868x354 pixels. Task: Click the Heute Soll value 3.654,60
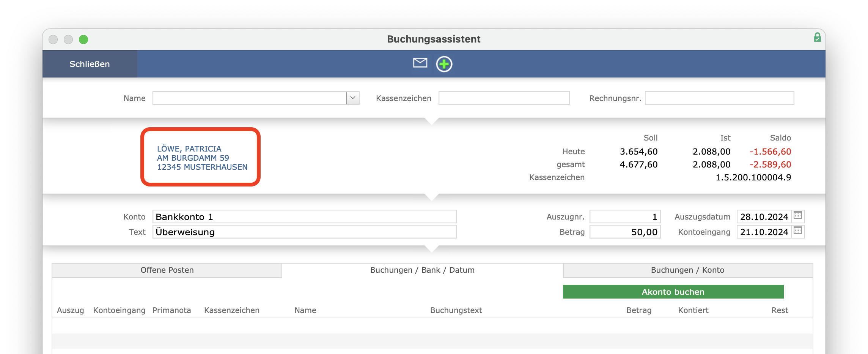click(638, 152)
